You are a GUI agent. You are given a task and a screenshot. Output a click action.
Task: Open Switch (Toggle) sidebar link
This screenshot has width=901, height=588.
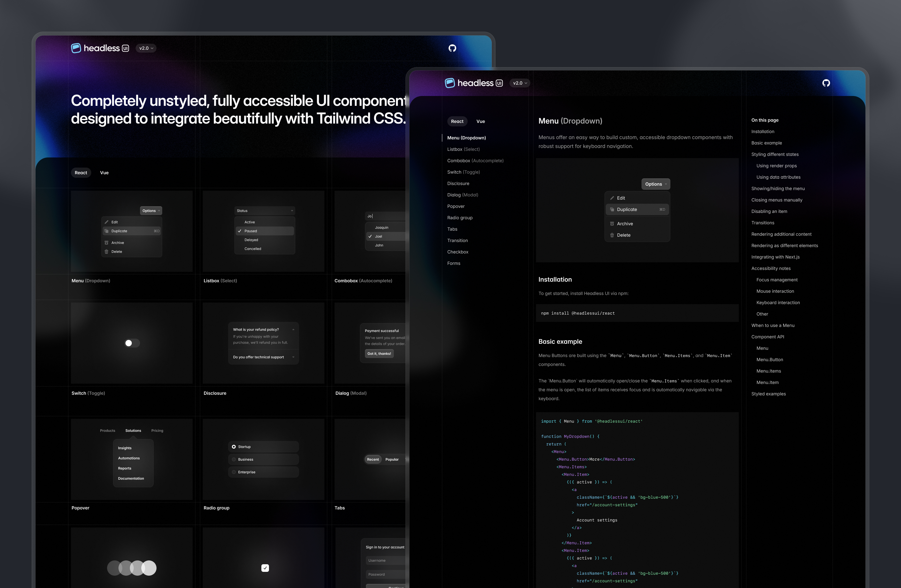pos(463,172)
